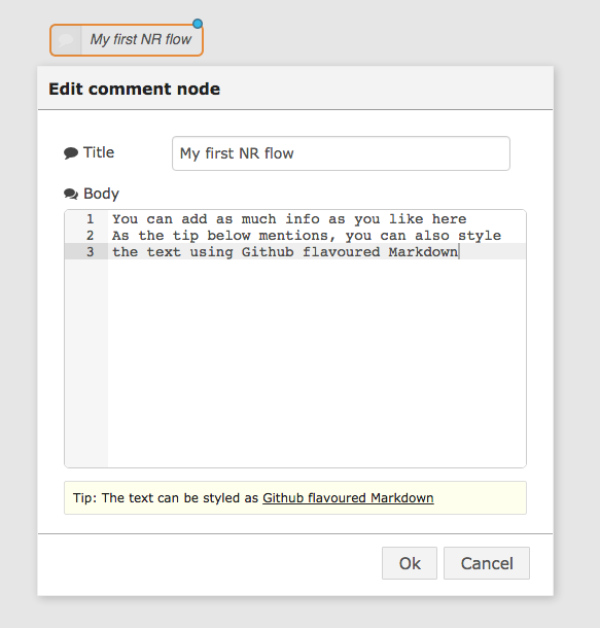Select line number 3 in editor gutter
This screenshot has width=600, height=628.
90,252
